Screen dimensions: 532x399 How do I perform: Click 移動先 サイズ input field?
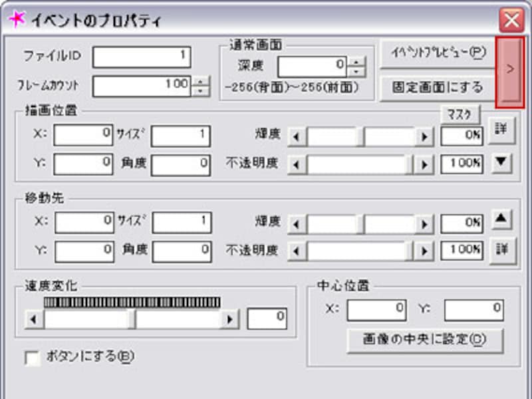(182, 223)
